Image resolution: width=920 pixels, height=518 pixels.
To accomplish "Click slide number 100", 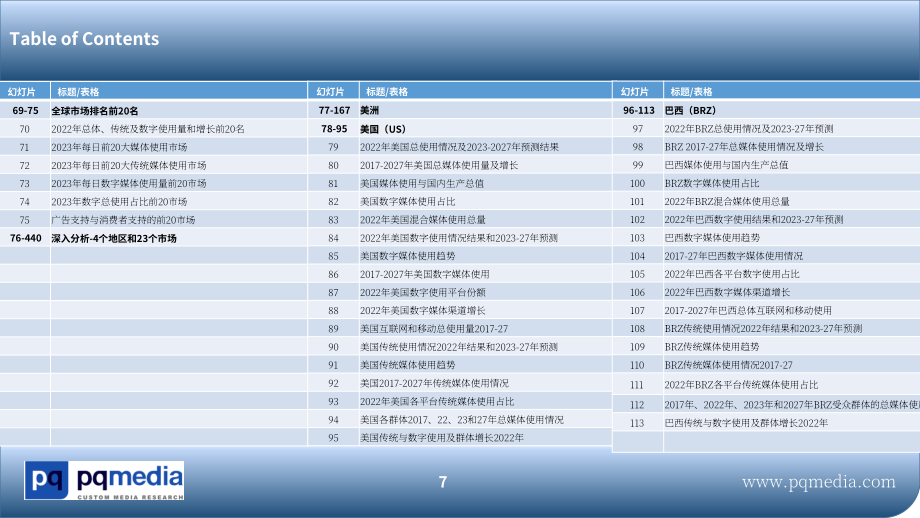I will point(637,184).
